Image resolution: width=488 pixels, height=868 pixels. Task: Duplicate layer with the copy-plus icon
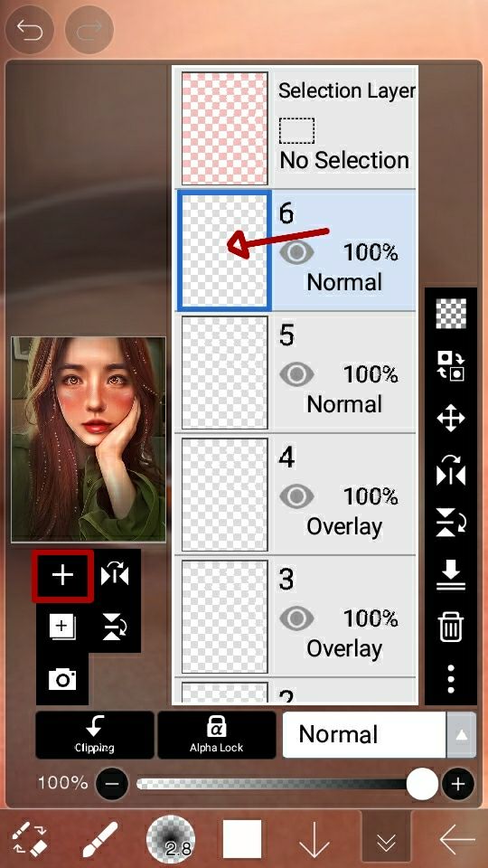62,627
